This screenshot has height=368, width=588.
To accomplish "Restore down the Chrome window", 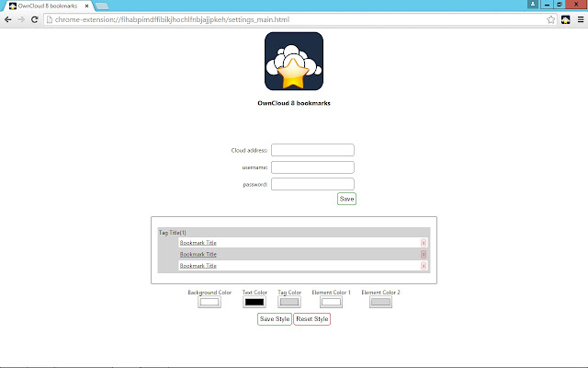I will point(560,4).
